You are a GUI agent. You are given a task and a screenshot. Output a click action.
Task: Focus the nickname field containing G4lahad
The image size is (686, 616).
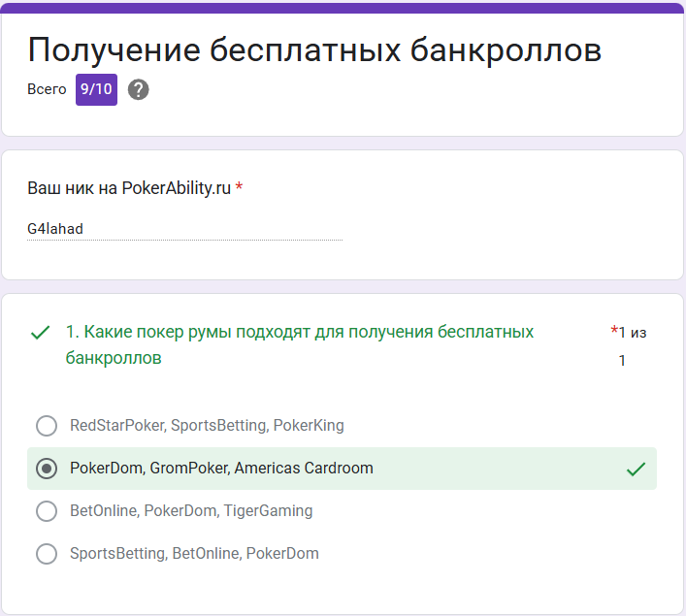184,229
